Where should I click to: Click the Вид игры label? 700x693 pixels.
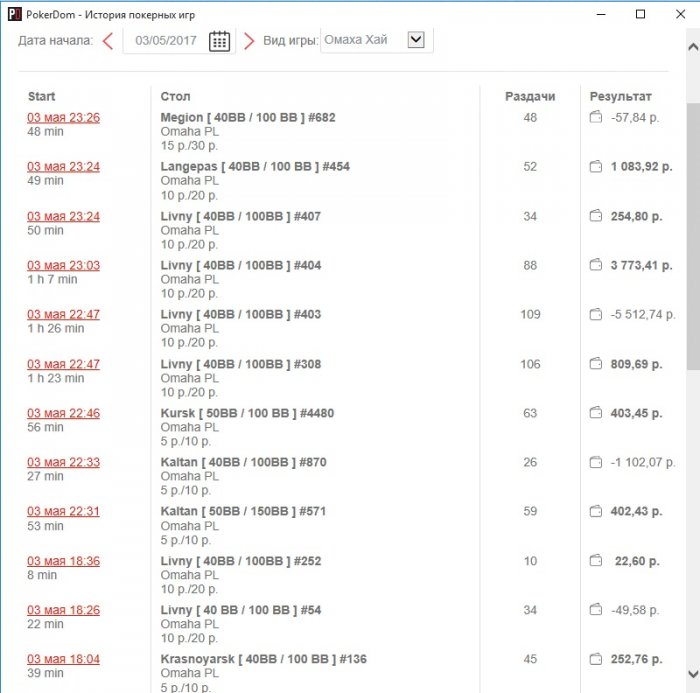pyautogui.click(x=291, y=41)
